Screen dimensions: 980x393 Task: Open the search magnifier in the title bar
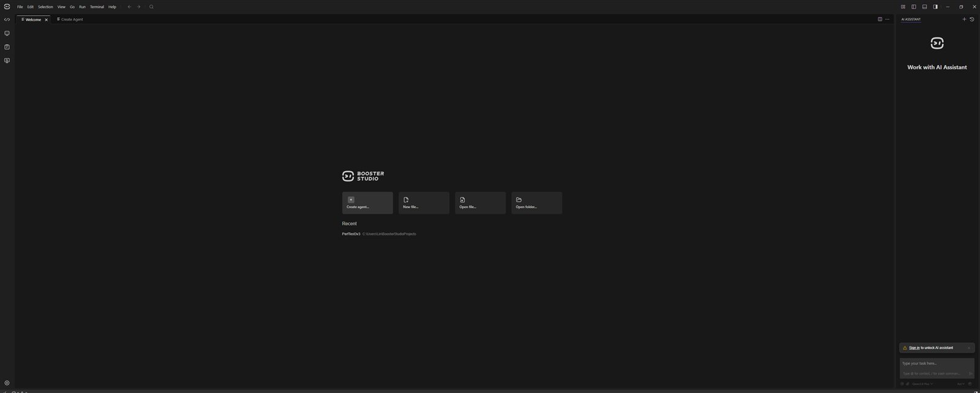tap(151, 7)
